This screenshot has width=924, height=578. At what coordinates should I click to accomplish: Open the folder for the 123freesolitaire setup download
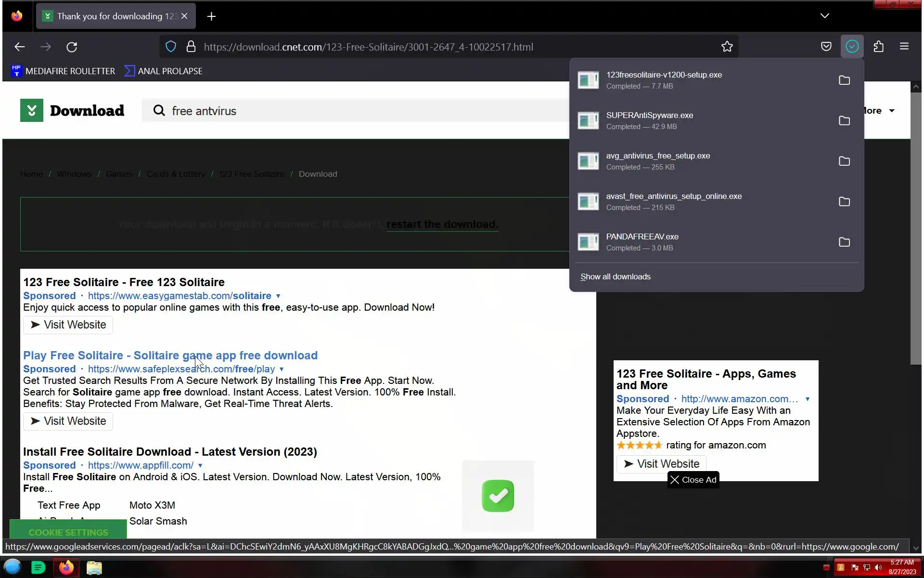click(x=844, y=80)
